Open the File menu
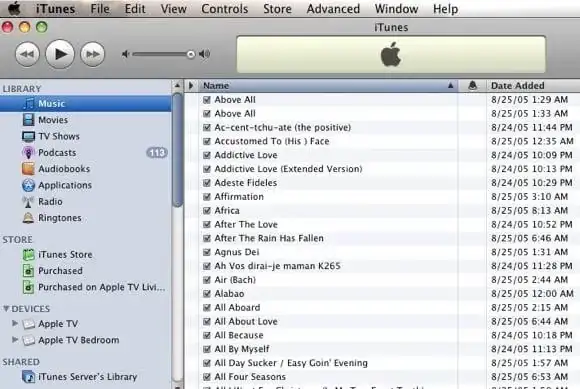The image size is (580, 389). (x=100, y=9)
